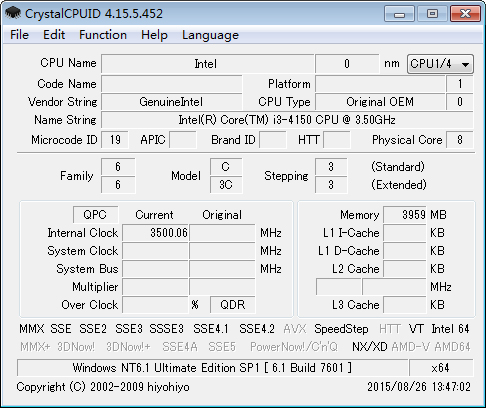
Task: Click the greyed SSE4A label
Action: tap(180, 347)
